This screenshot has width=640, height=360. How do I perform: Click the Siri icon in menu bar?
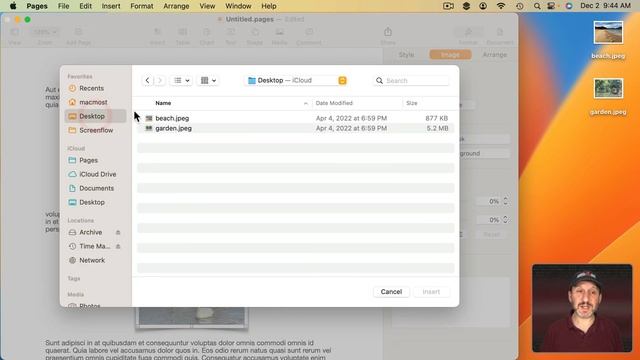click(569, 6)
